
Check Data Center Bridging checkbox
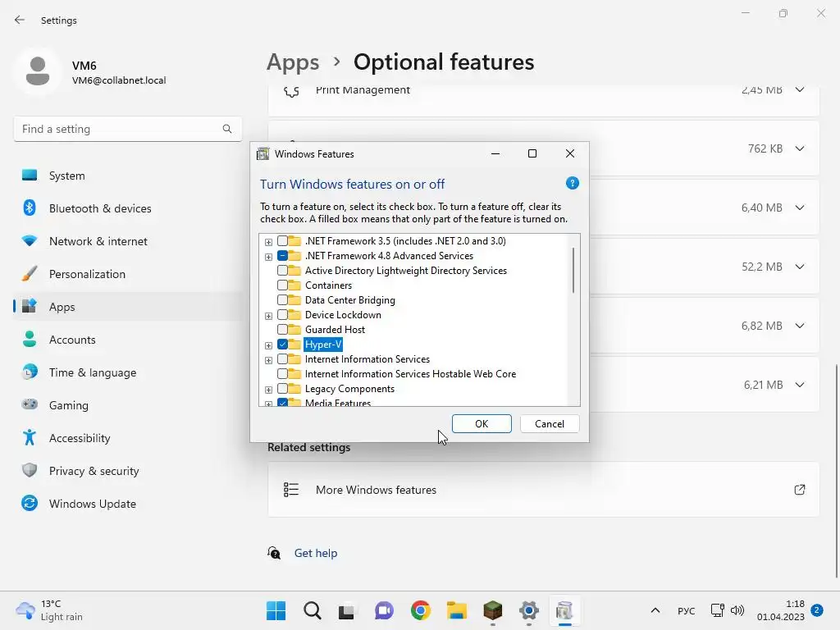(x=282, y=300)
